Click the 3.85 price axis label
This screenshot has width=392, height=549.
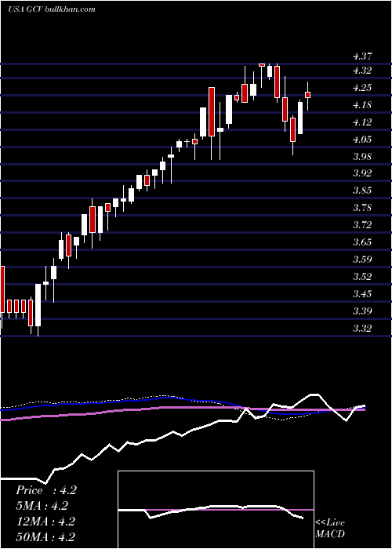point(362,191)
